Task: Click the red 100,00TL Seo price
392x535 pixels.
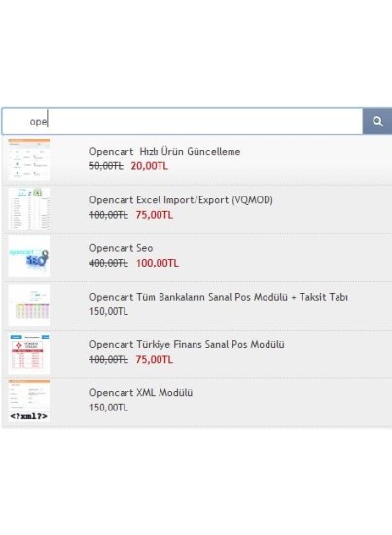Action: [x=158, y=263]
